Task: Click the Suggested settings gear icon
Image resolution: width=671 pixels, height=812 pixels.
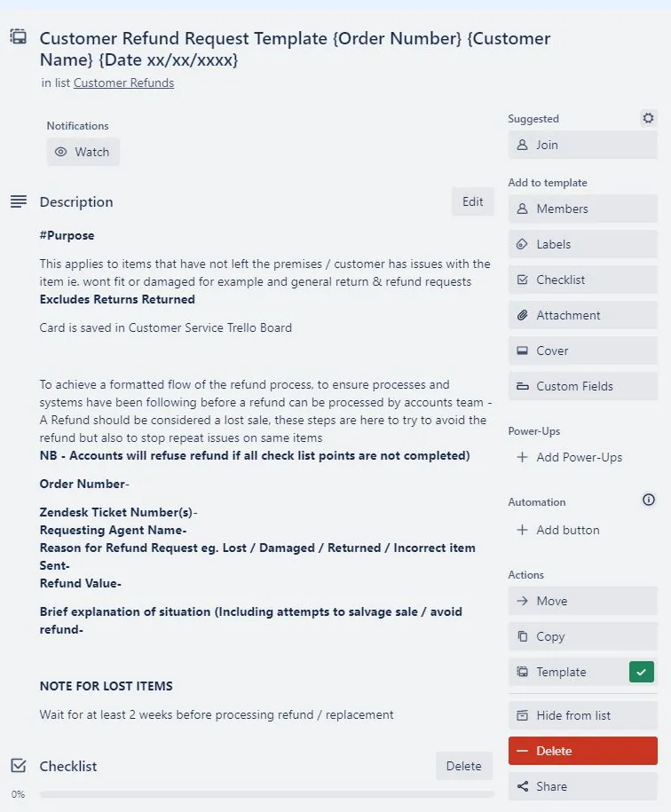Action: pyautogui.click(x=648, y=118)
